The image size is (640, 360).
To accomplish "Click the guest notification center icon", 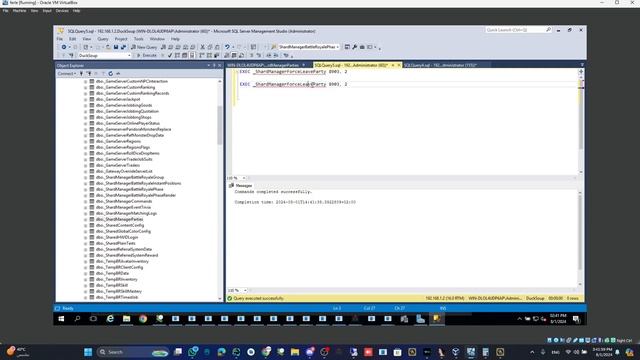I will (x=576, y=319).
